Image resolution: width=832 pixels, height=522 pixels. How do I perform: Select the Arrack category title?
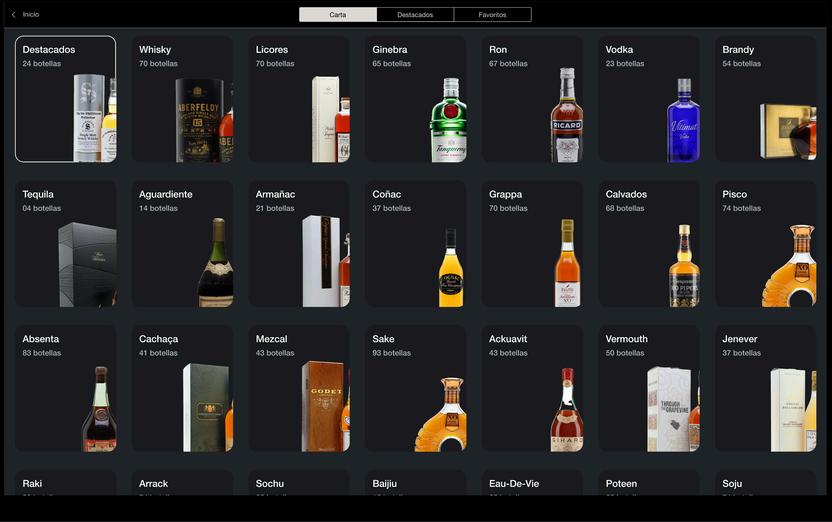coord(153,483)
